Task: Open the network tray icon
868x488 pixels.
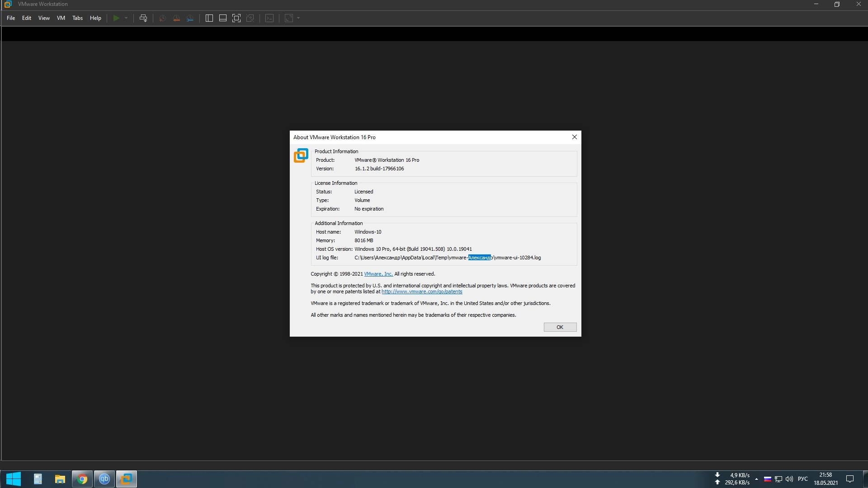Action: pyautogui.click(x=778, y=479)
